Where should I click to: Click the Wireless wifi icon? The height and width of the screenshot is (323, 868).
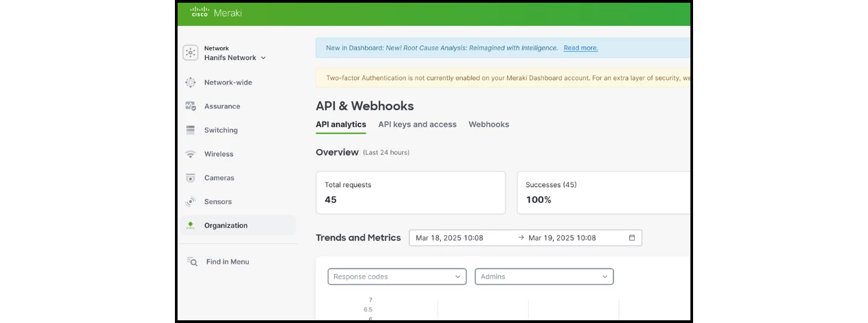(x=190, y=154)
